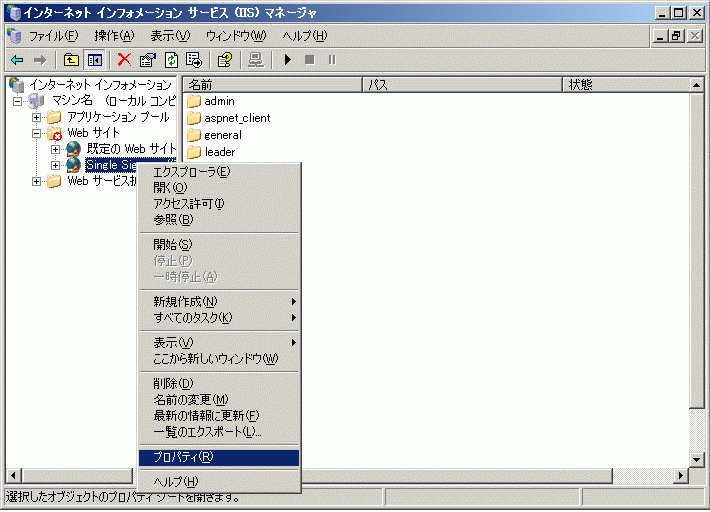Open the 操作(A) menu
This screenshot has height=512, width=710.
pyautogui.click(x=115, y=36)
